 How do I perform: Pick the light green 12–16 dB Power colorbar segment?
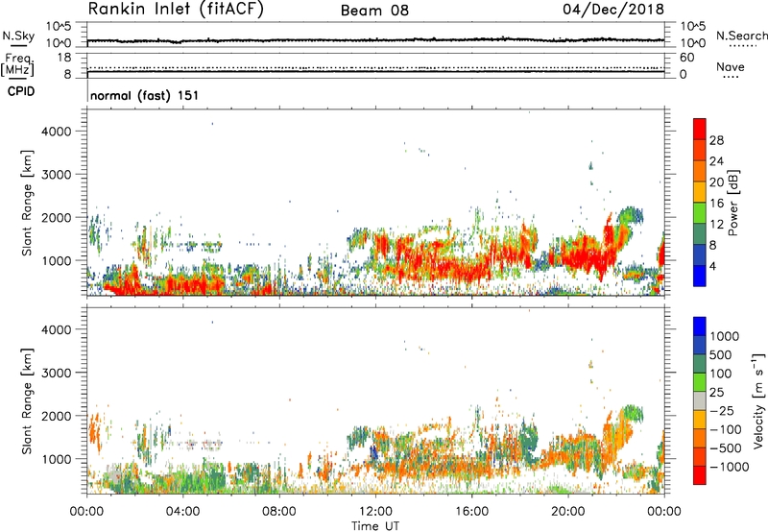700,213
